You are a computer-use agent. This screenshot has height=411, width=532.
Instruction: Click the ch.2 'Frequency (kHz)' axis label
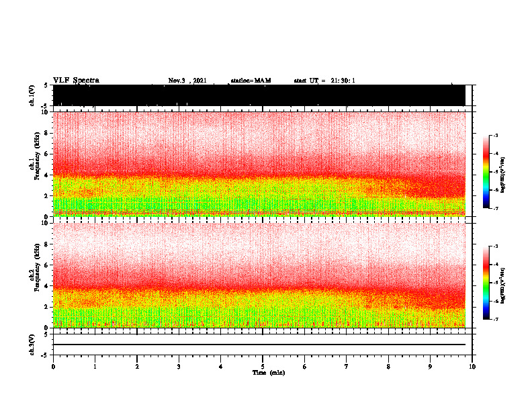tap(37, 267)
